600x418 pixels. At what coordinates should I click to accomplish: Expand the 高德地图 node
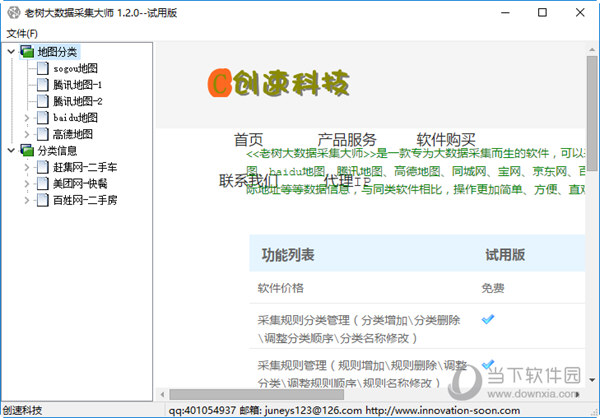27,134
